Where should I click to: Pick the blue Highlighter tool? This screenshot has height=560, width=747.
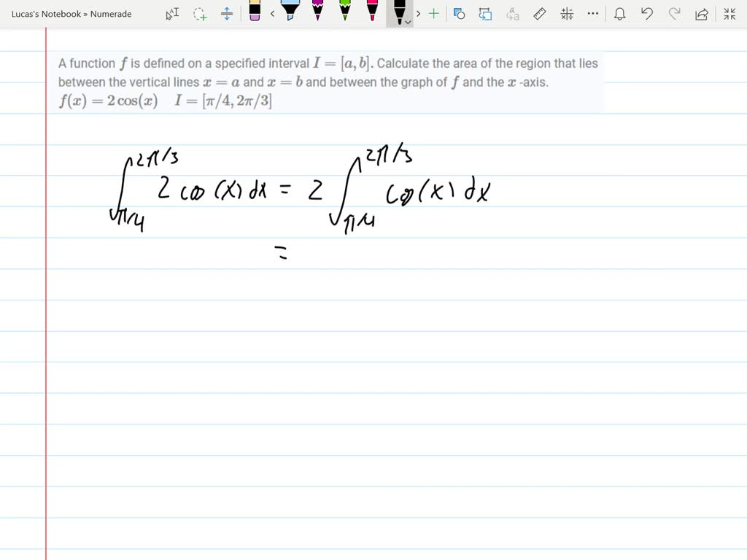(290, 13)
